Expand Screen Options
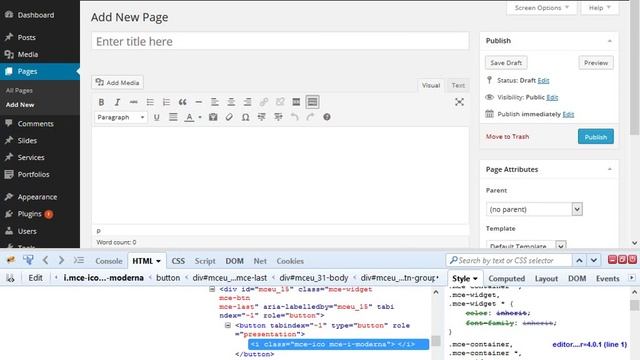Screen dimensions: 640x360 542,8
